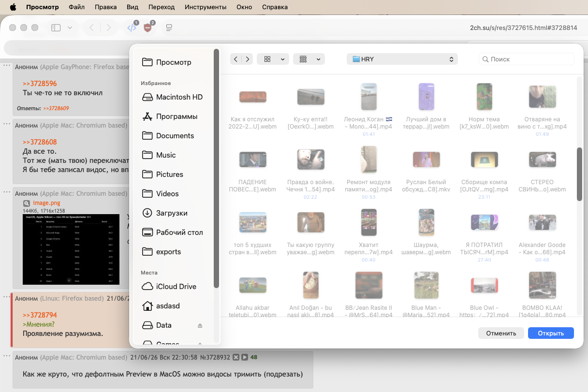Open the image.png attachment link

[x=46, y=203]
